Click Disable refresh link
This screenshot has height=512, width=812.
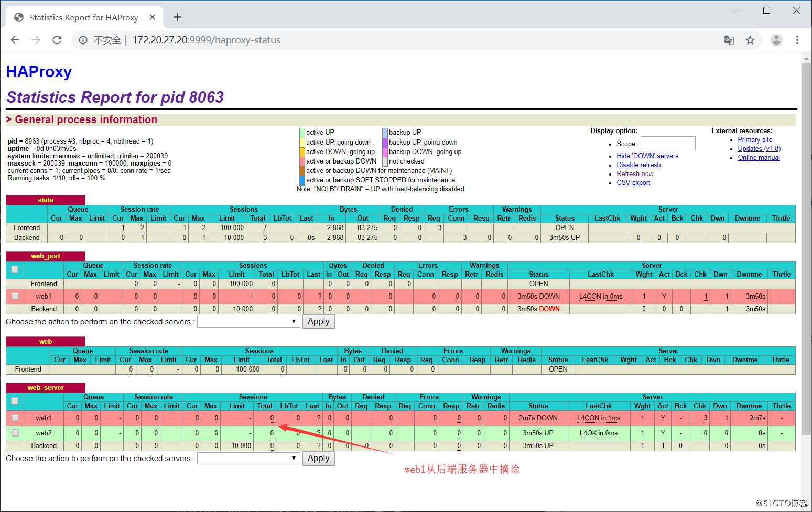(x=638, y=165)
